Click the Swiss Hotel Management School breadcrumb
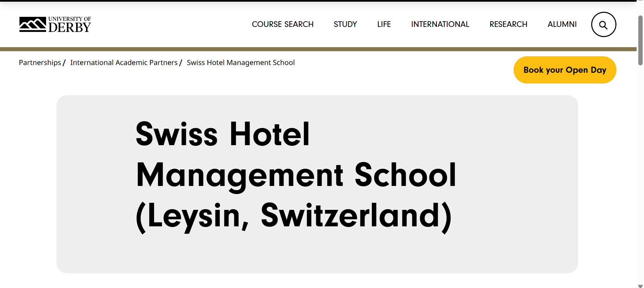Viewport: 644px width, 288px height. pos(240,63)
